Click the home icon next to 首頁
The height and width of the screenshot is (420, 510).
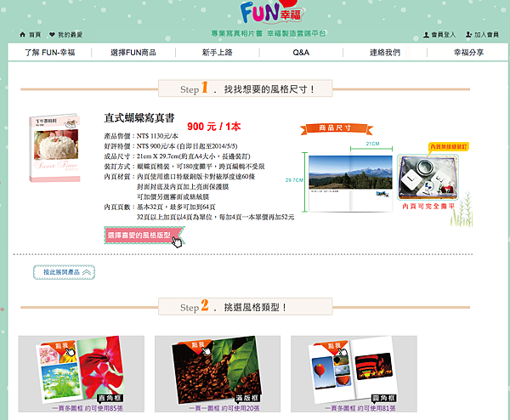pyautogui.click(x=22, y=35)
